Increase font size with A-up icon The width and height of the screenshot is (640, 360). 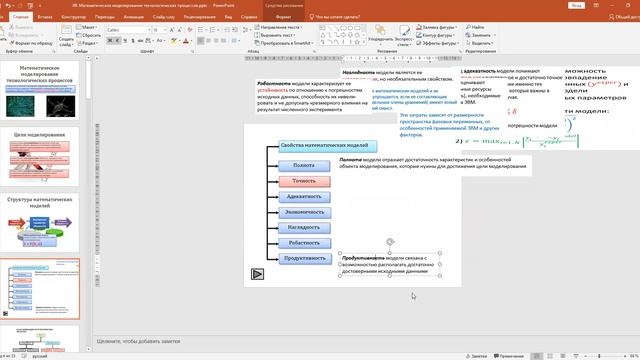(172, 30)
